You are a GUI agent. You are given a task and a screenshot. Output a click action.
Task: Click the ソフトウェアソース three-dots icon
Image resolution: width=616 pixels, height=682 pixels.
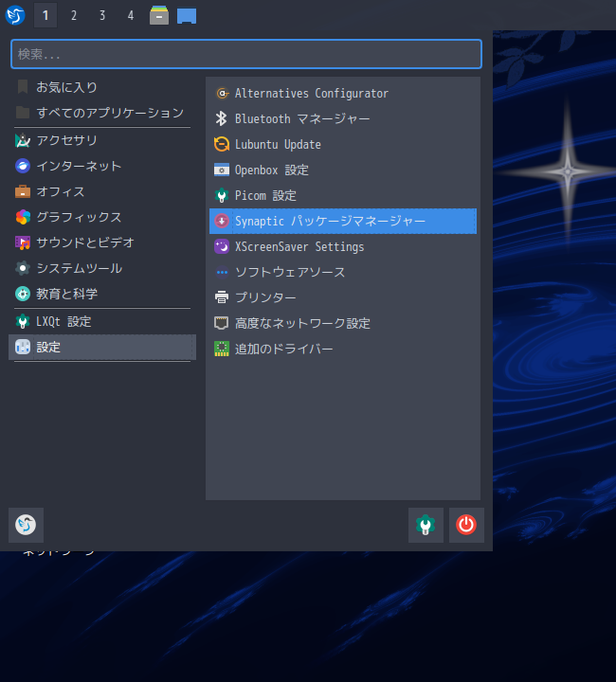[x=222, y=272]
